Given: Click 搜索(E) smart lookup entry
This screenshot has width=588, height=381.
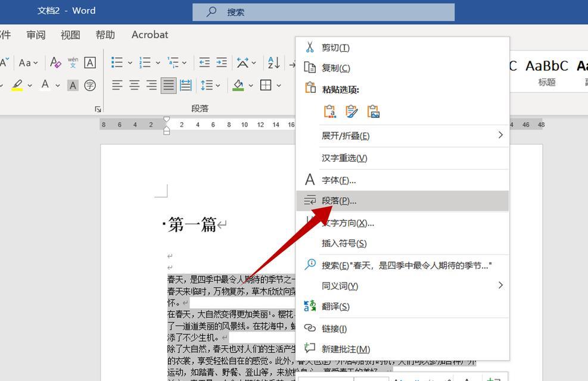Looking at the screenshot, I should pyautogui.click(x=402, y=266).
